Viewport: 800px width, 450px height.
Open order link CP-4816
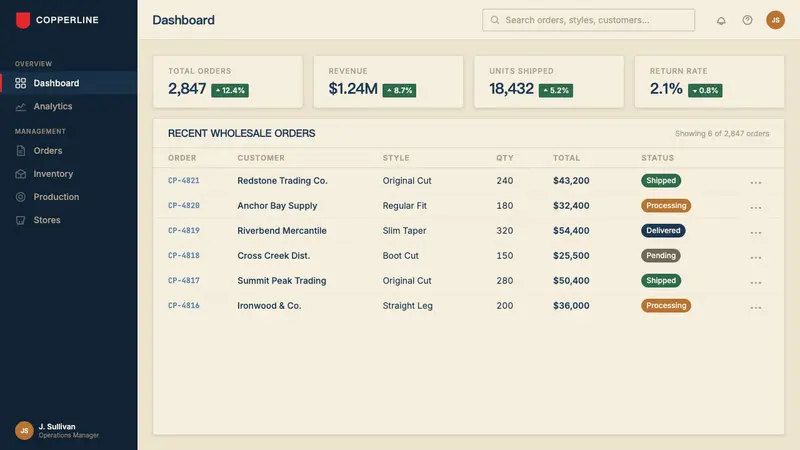184,306
